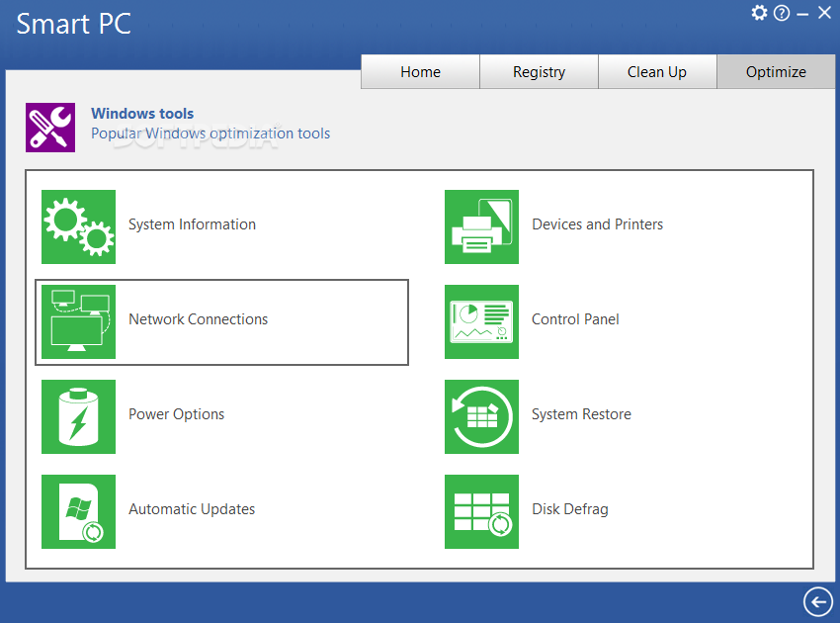840x623 pixels.
Task: Open the Clean Up tab
Action: [x=657, y=72]
